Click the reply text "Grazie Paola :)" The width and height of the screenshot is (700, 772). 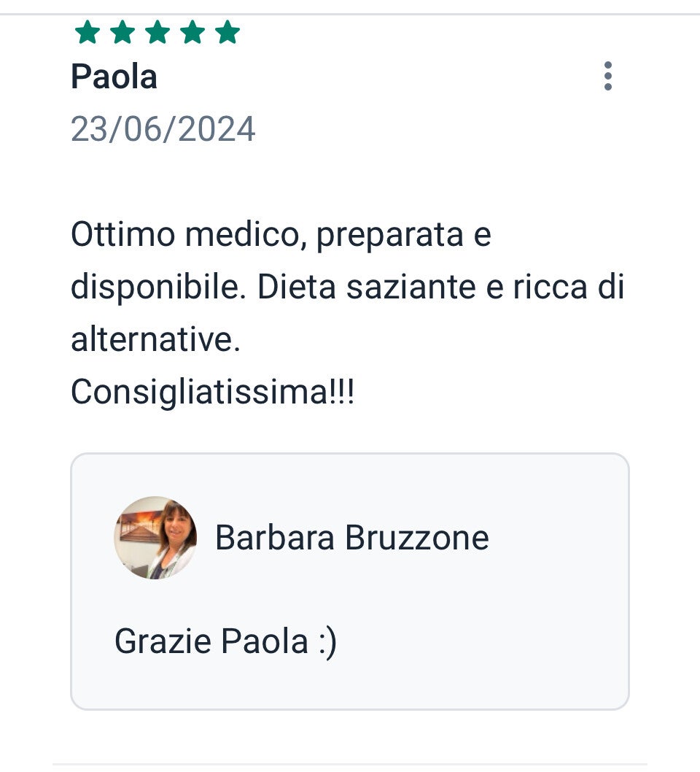(225, 641)
